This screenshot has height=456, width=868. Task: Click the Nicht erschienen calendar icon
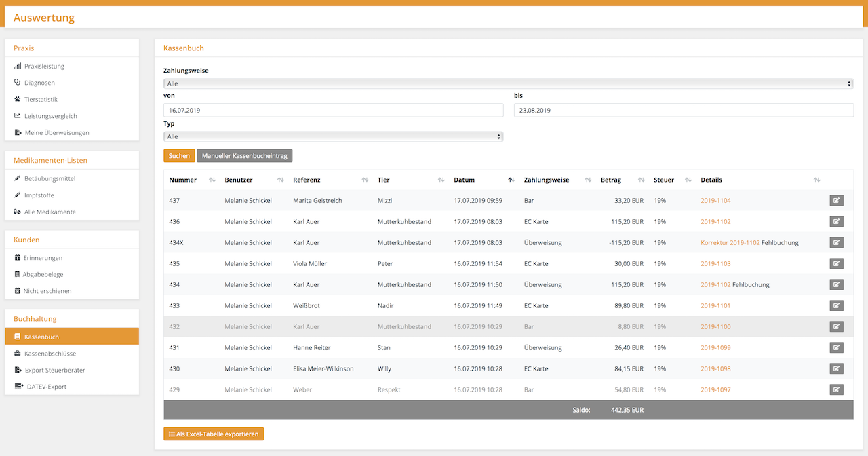pyautogui.click(x=18, y=290)
